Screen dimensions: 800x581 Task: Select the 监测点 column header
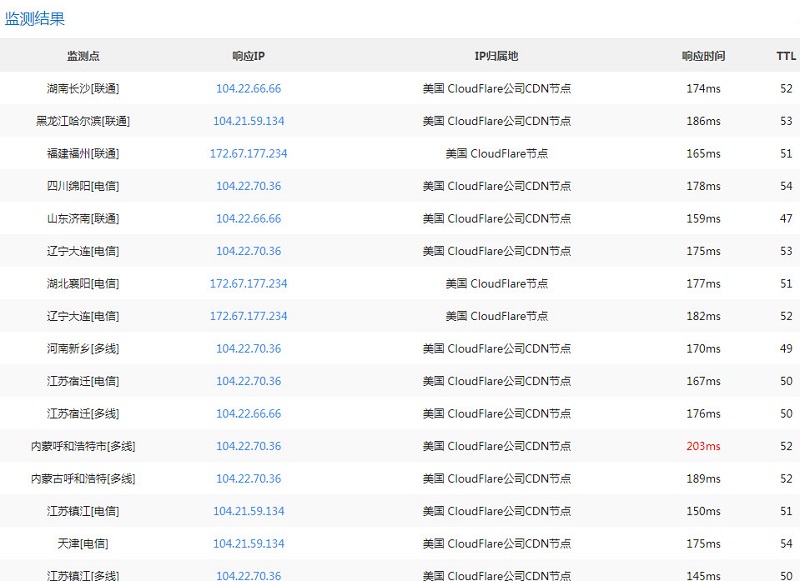[83, 56]
